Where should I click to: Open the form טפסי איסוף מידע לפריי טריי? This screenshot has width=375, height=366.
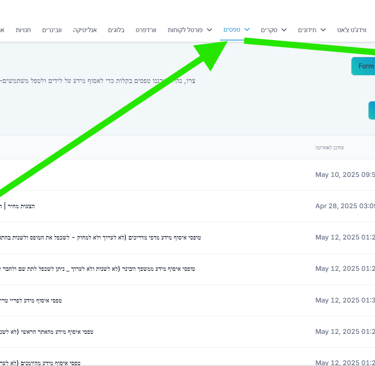[x=31, y=300]
